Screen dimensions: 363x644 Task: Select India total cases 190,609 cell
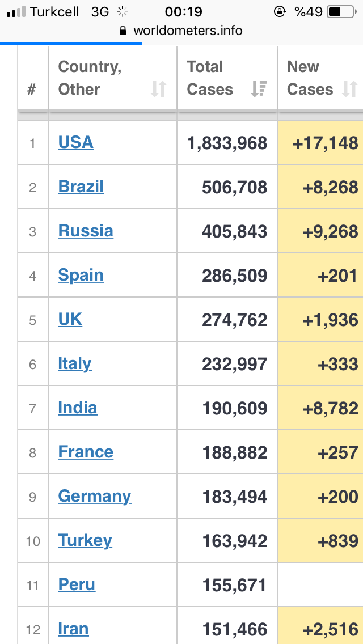pos(227,408)
